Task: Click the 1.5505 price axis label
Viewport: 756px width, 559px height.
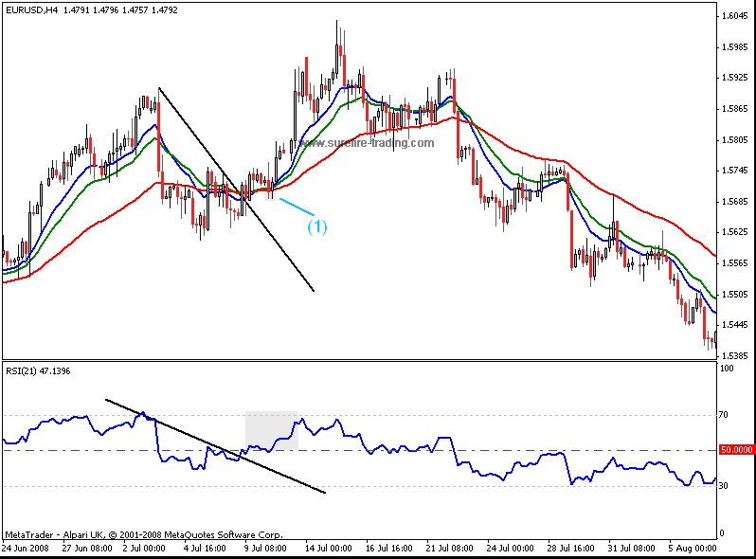Action: 735,295
